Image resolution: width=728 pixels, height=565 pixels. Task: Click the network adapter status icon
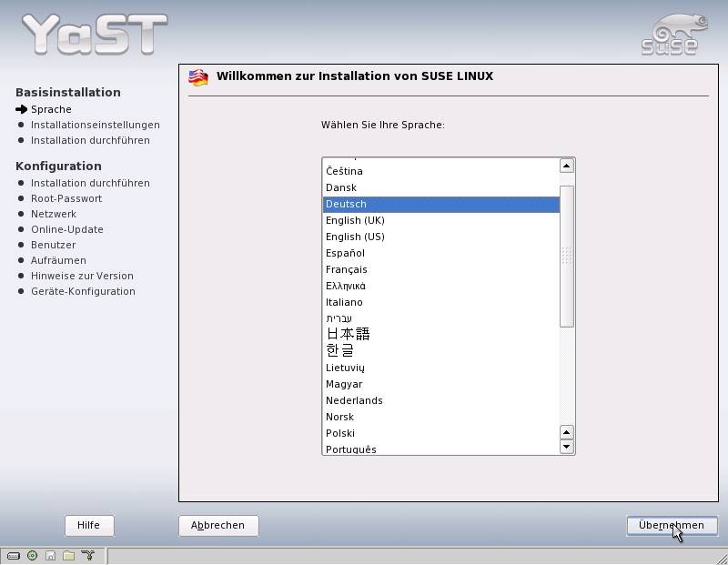tap(87, 555)
